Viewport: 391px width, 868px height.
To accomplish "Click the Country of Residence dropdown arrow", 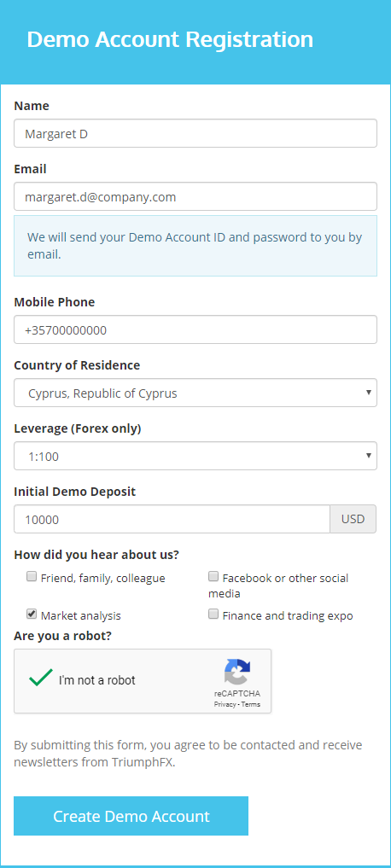I will [x=368, y=393].
